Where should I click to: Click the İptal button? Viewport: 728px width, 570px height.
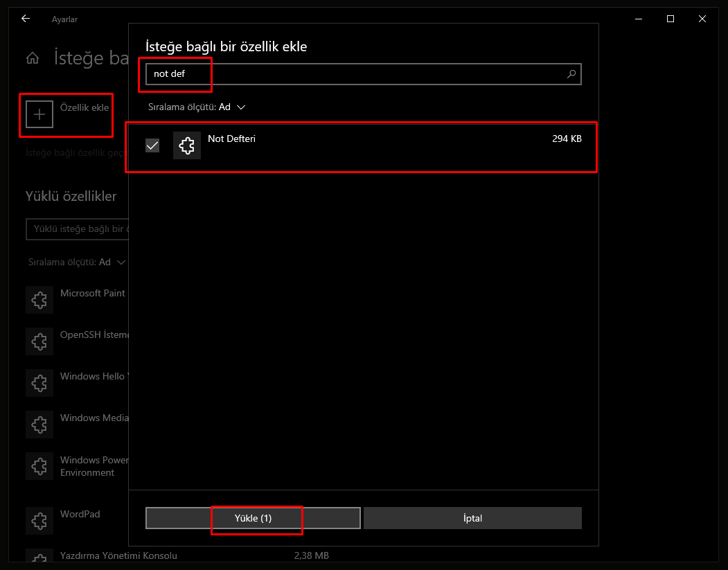coord(472,518)
